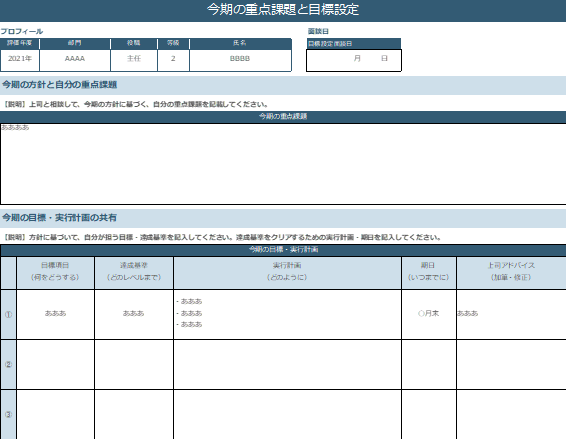Click the 今期の方針と自分の重点課題 heading
Image resolution: width=567 pixels, height=440 pixels.
60,85
